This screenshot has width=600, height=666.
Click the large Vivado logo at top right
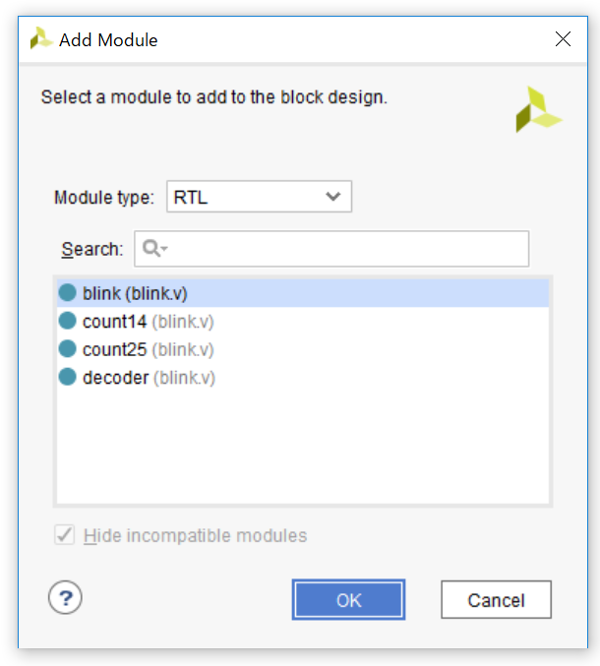tap(538, 110)
